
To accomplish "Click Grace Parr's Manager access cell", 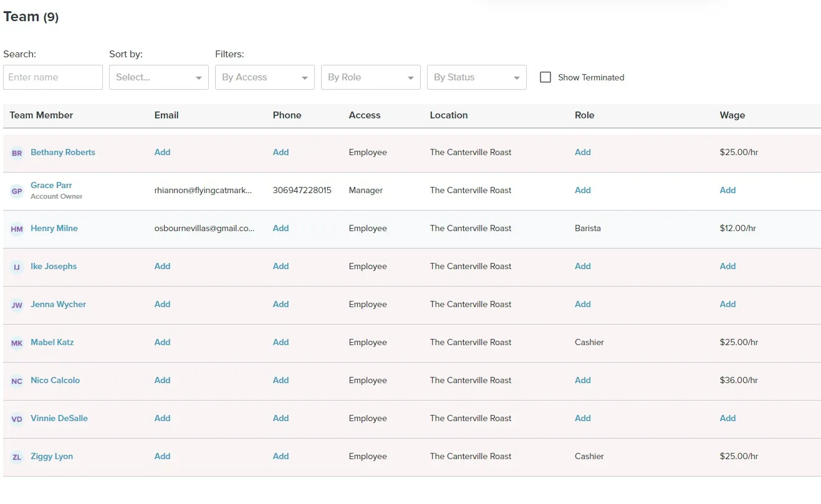I will (366, 190).
